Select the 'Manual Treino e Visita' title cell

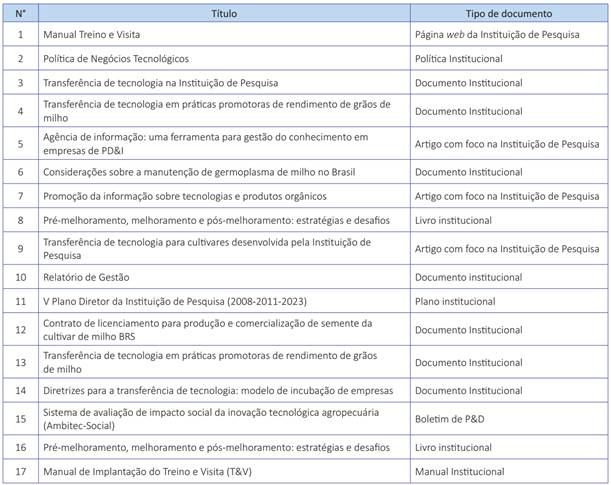92,34
